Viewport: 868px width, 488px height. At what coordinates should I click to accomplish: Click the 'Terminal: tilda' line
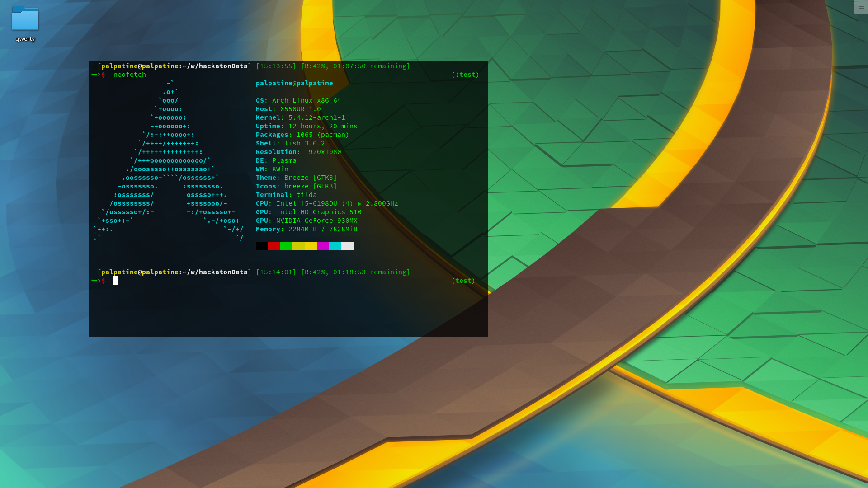click(x=286, y=195)
